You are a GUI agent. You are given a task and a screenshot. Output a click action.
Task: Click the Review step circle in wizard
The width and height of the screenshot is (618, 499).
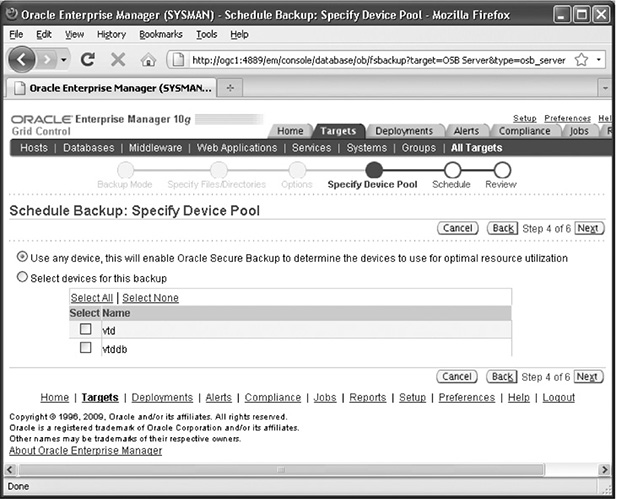point(502,170)
